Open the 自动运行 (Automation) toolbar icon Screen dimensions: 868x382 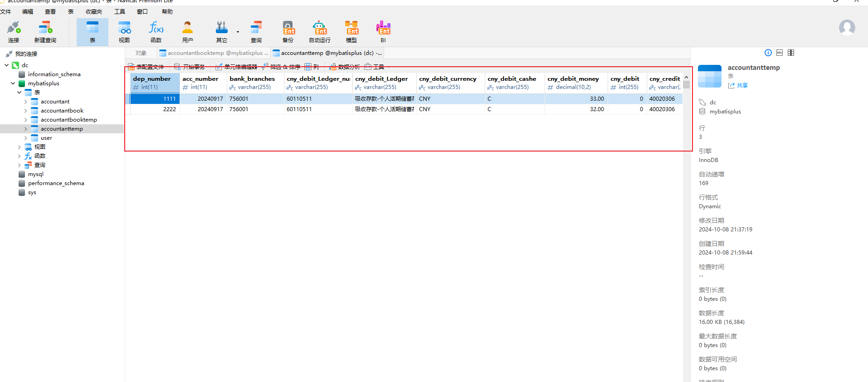pyautogui.click(x=320, y=32)
